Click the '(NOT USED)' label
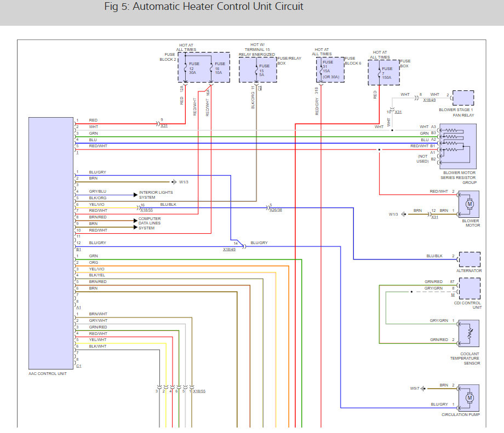This screenshot has width=504, height=433. [x=423, y=159]
